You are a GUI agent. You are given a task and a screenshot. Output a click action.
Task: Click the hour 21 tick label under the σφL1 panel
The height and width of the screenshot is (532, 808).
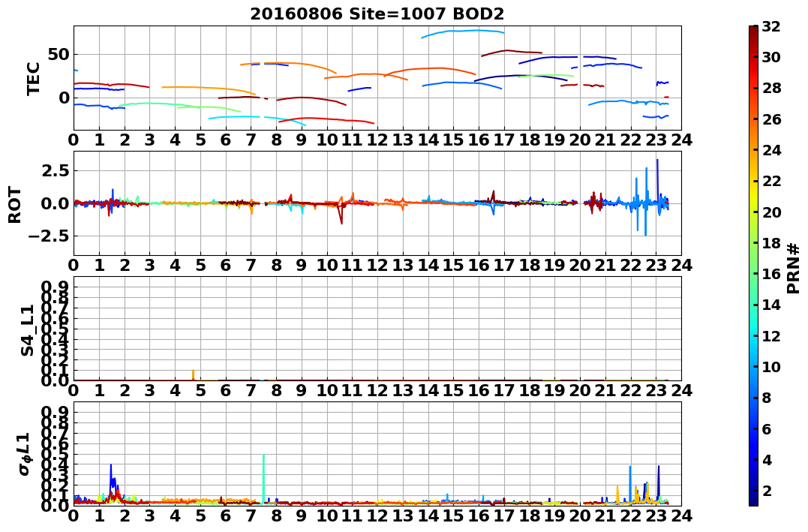click(x=605, y=515)
